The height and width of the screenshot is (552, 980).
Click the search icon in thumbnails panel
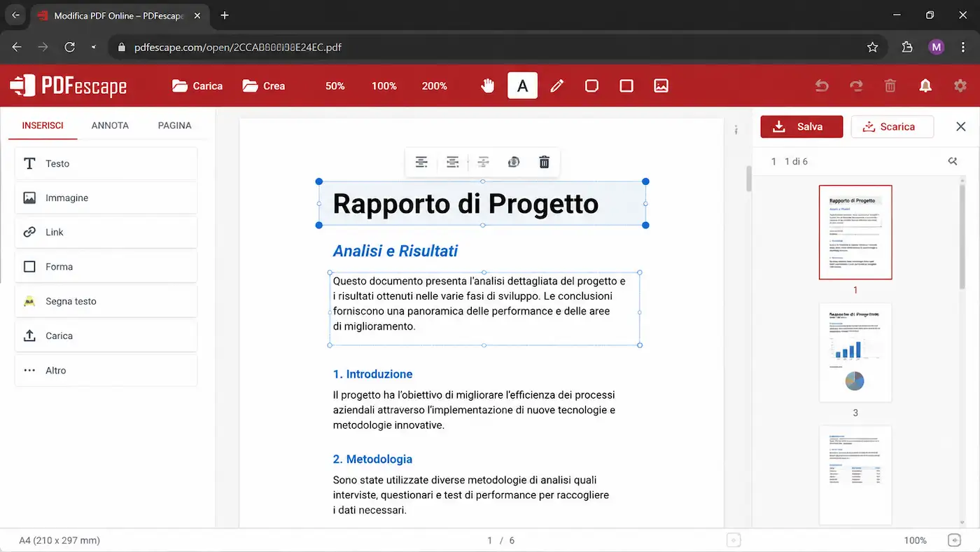953,161
